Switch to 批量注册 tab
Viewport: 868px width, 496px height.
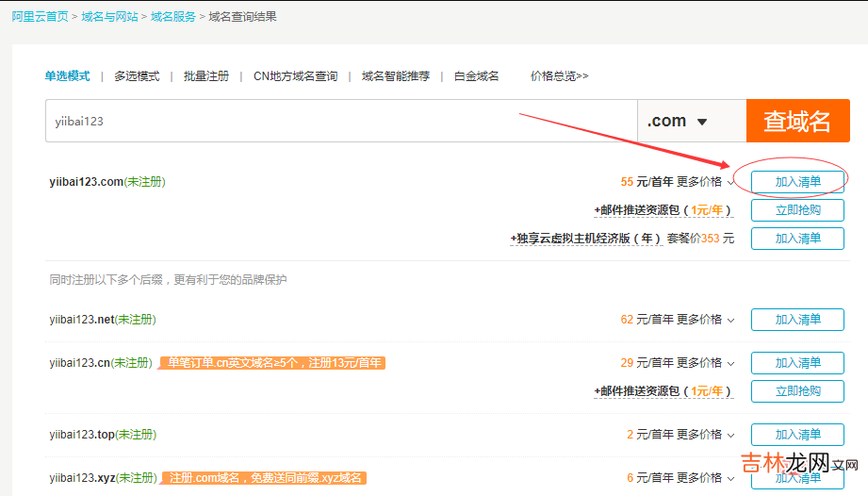[205, 76]
